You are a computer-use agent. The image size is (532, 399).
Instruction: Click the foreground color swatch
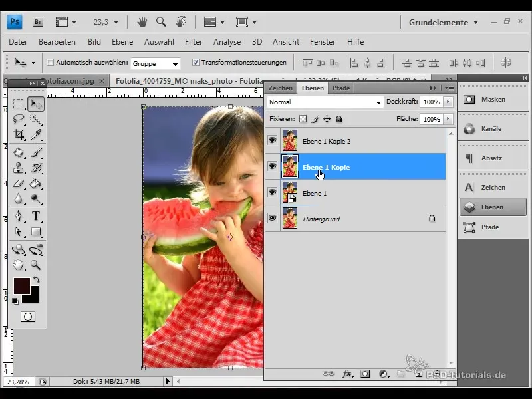pyautogui.click(x=21, y=285)
